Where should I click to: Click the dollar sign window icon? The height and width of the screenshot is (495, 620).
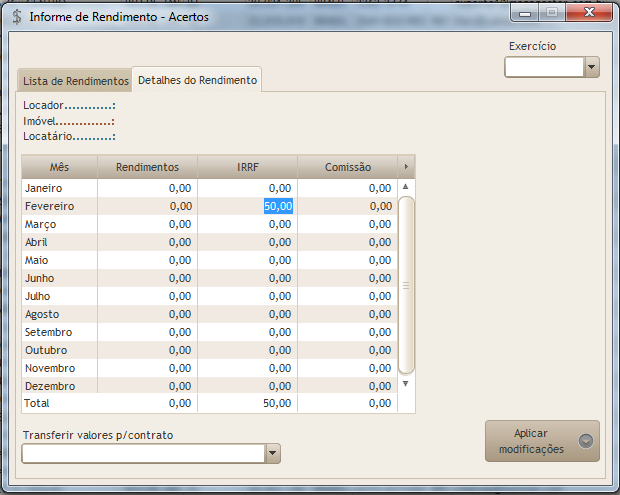[x=15, y=17]
